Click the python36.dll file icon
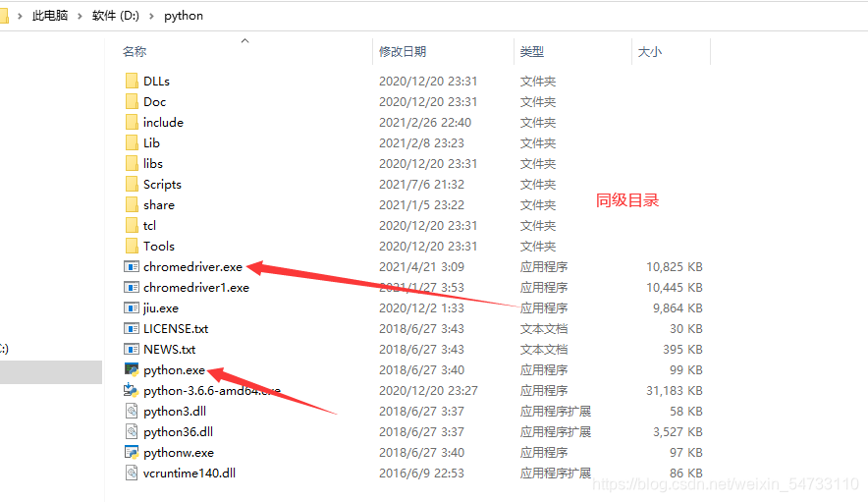868x502 pixels. tap(132, 431)
